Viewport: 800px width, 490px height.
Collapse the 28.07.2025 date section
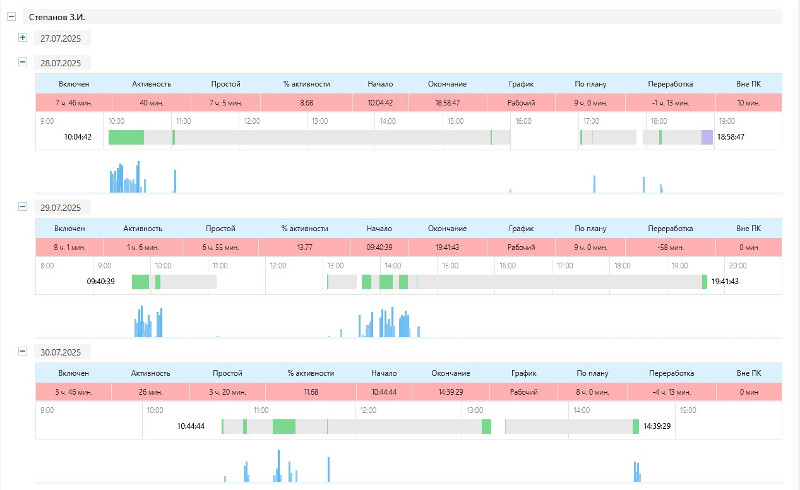[23, 62]
